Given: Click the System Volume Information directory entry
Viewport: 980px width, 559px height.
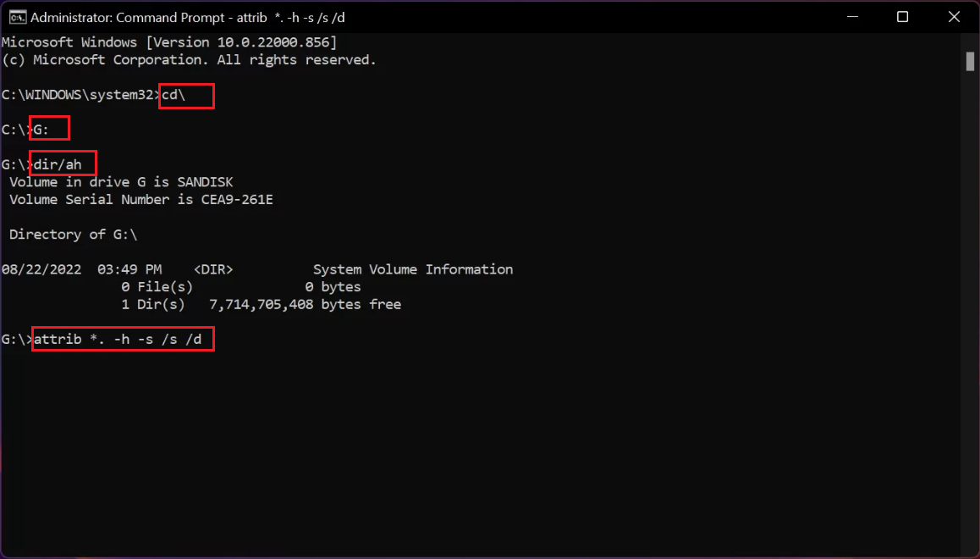Looking at the screenshot, I should tap(412, 269).
